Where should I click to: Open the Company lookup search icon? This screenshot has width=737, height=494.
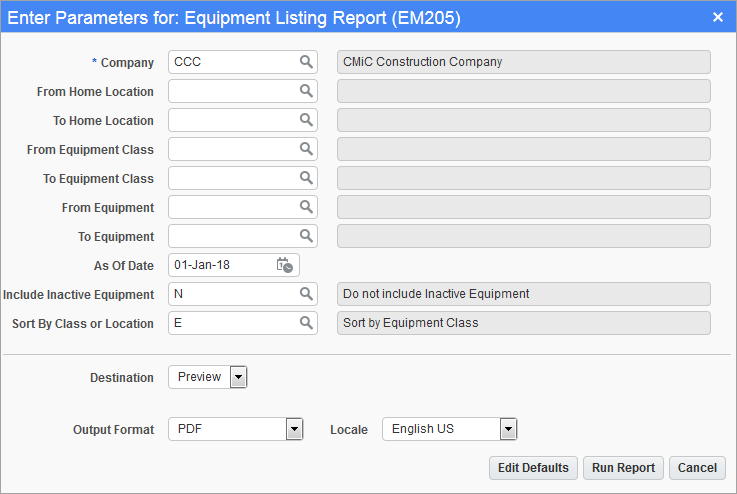(x=306, y=62)
